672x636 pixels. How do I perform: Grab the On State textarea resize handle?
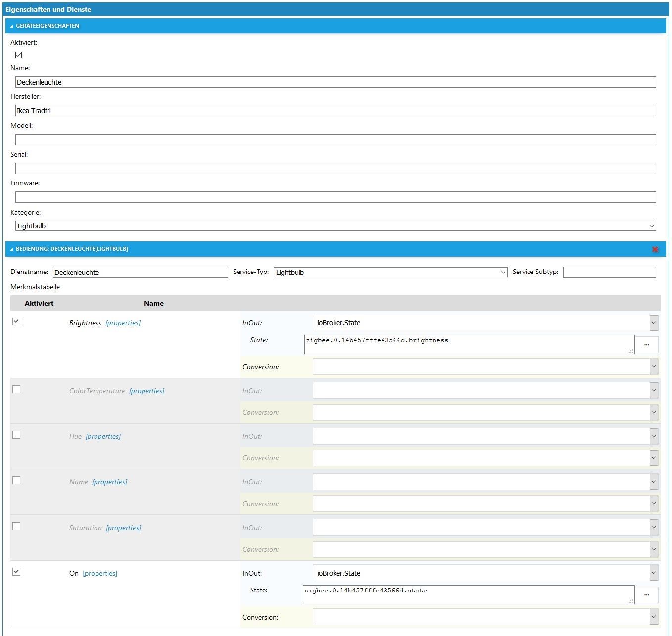tap(631, 601)
